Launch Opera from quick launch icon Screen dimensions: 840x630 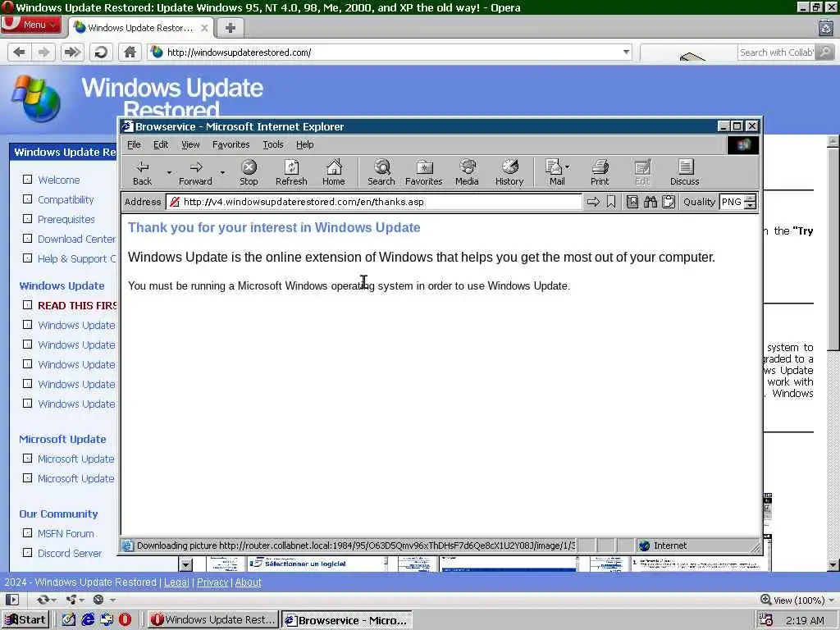click(125, 619)
